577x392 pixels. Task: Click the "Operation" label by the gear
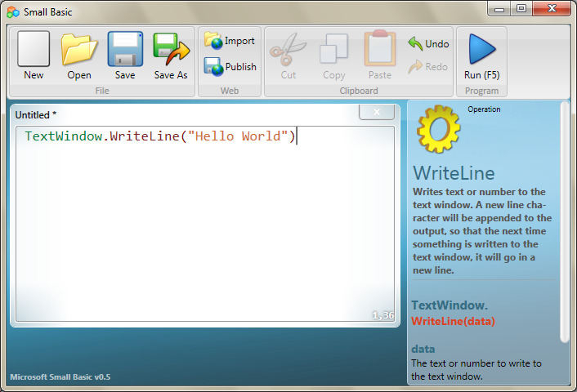[x=484, y=109]
